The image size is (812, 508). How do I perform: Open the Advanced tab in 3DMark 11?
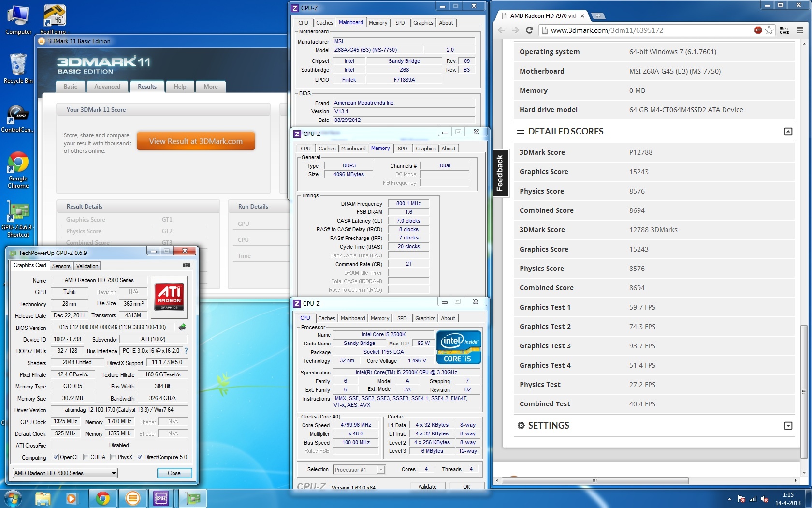point(107,87)
